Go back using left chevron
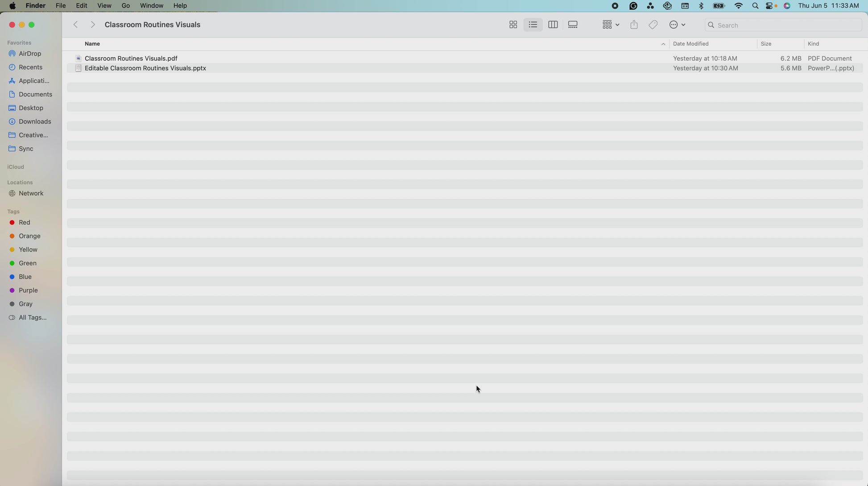Viewport: 868px width, 486px height. tap(76, 25)
